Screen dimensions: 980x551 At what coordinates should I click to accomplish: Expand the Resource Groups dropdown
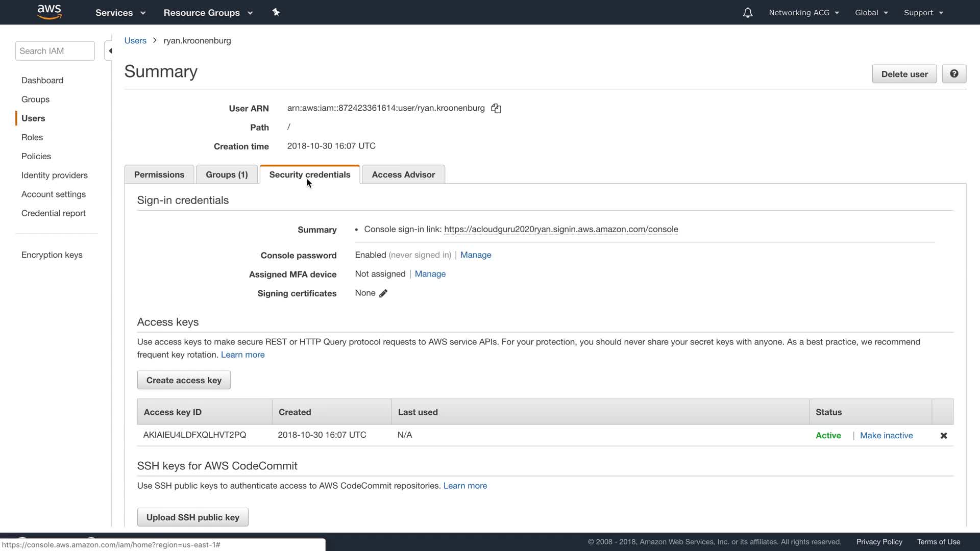point(208,13)
